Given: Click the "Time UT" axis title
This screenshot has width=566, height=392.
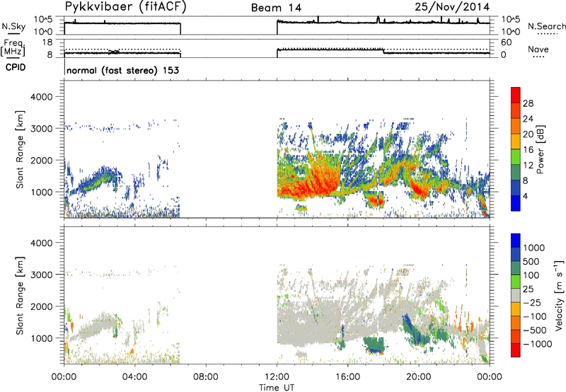Looking at the screenshot, I should coord(277,388).
